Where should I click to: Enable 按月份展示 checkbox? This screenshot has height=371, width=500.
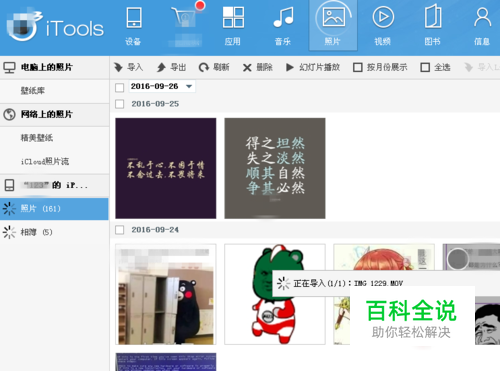pos(358,68)
